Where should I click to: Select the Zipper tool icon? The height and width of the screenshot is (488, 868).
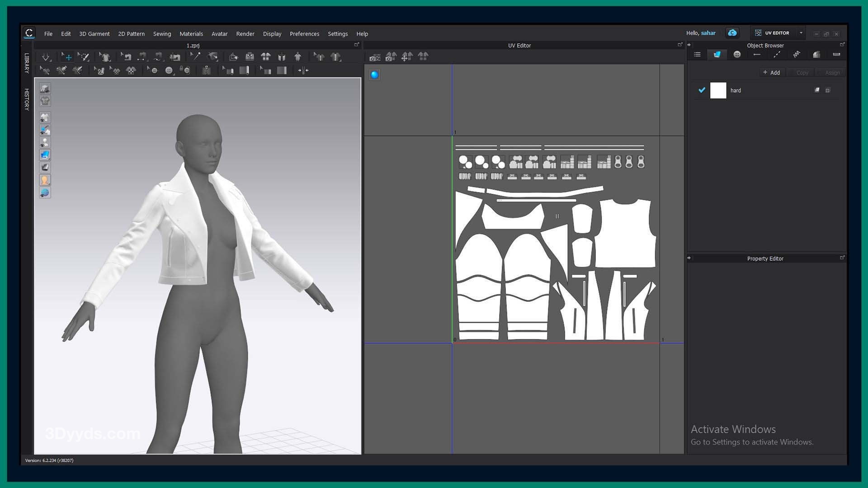(x=207, y=70)
